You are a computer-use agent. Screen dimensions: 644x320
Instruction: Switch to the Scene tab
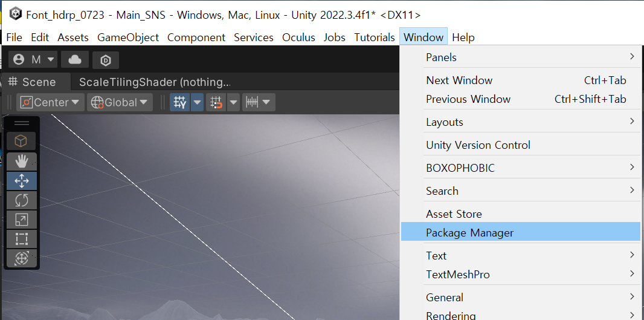[x=36, y=82]
